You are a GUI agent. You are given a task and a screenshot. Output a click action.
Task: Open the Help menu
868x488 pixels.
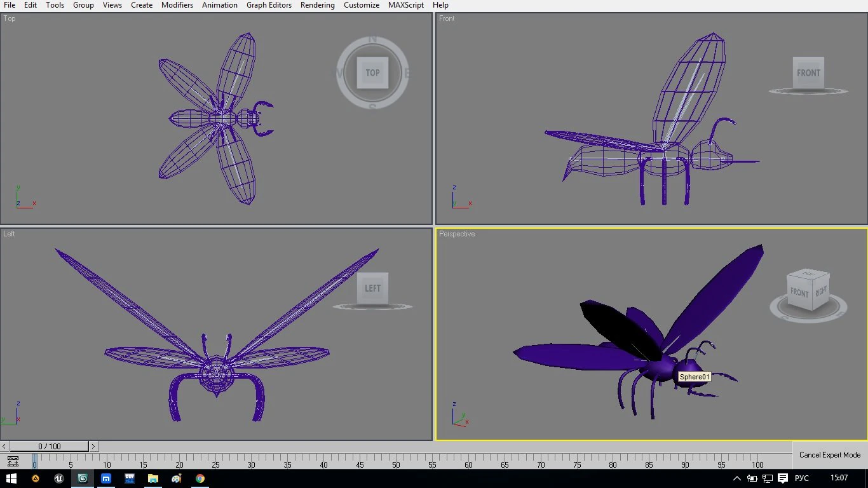point(440,5)
